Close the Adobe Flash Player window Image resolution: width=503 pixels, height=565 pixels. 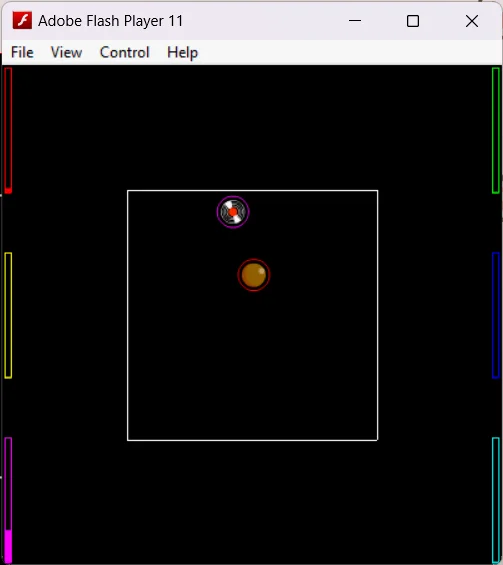[472, 21]
